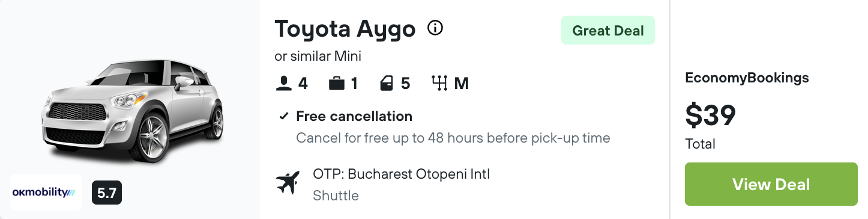Click the manual transmission gear icon
This screenshot has height=219, width=868.
(x=440, y=83)
